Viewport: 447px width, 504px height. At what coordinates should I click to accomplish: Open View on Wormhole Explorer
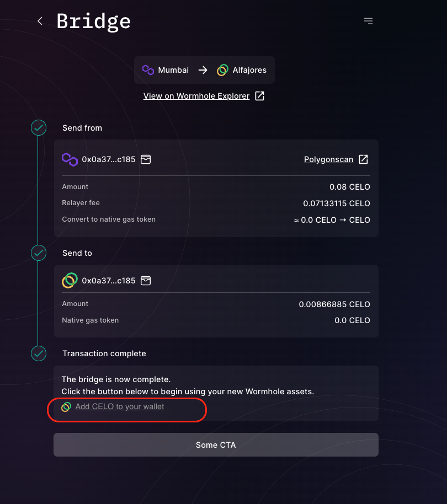(x=196, y=95)
